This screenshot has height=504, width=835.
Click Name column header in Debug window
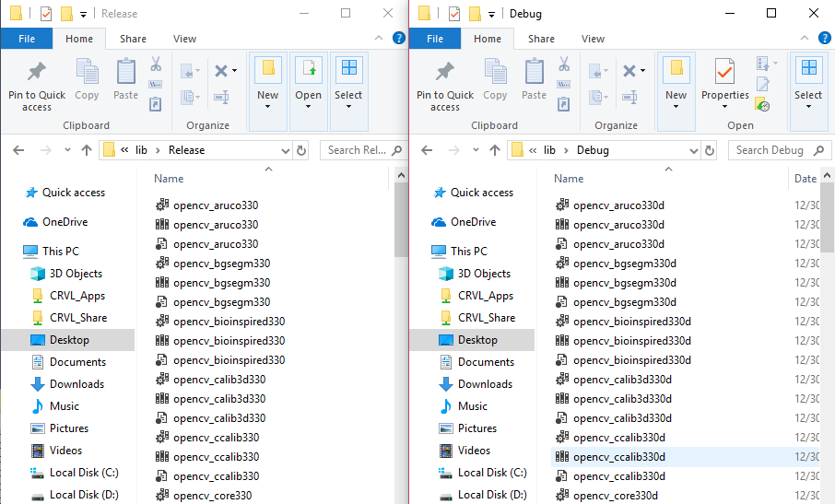pyautogui.click(x=569, y=179)
